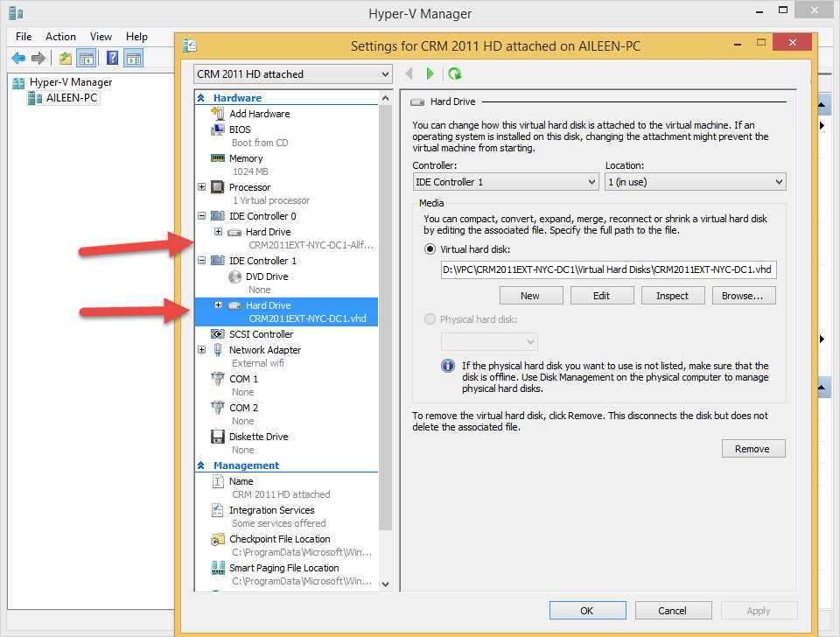Select the COM 2 port item
This screenshot has width=840, height=637.
243,409
